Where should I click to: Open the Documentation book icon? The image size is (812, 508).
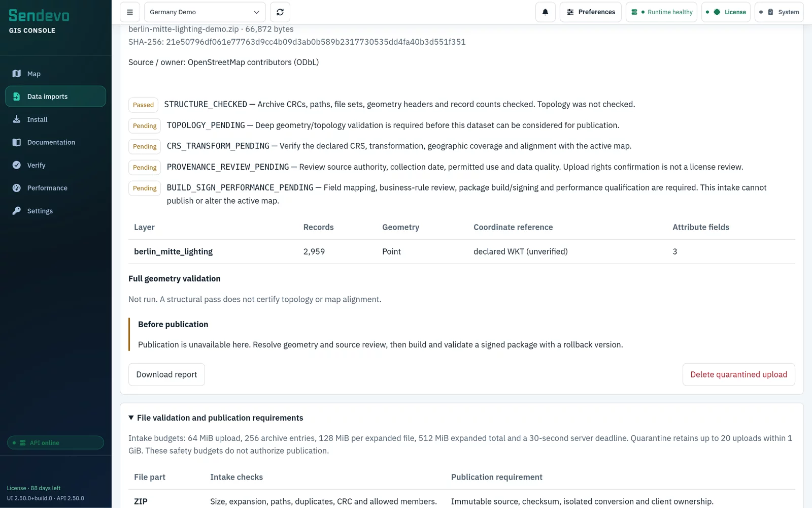(17, 142)
